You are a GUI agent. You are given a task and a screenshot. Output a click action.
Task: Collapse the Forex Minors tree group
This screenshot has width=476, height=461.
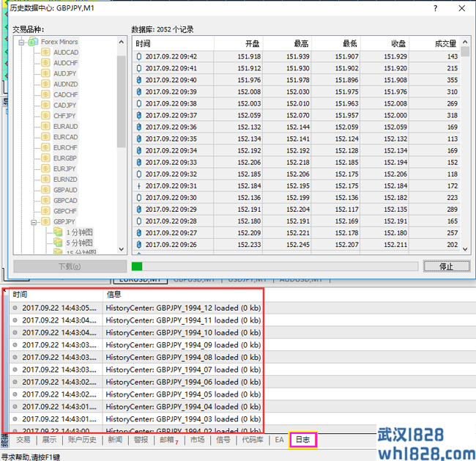coord(21,43)
